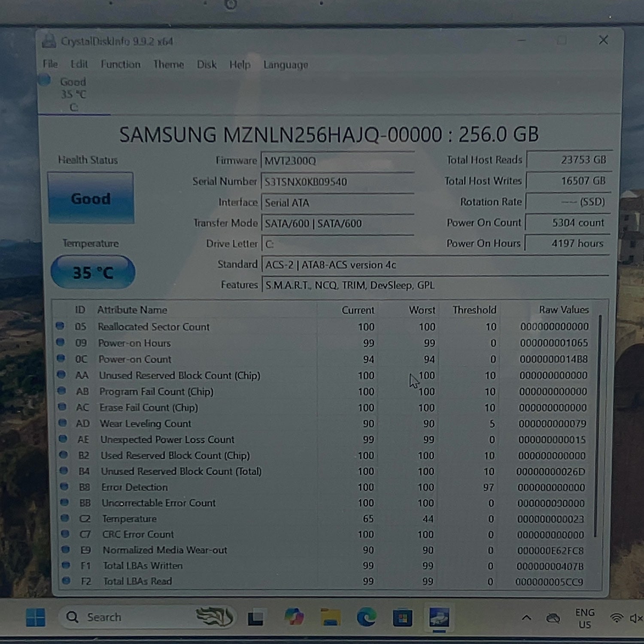Open the Edit menu
The height and width of the screenshot is (644, 644).
(x=79, y=64)
